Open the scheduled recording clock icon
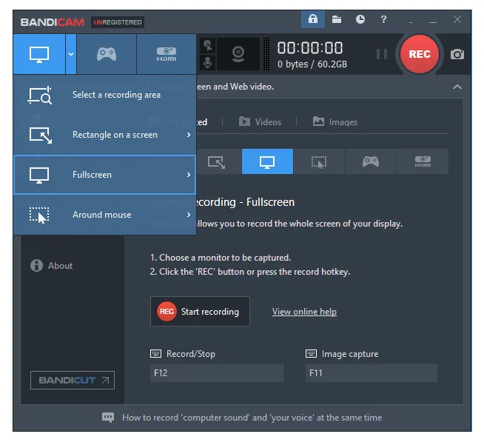484x448 pixels. pos(360,19)
